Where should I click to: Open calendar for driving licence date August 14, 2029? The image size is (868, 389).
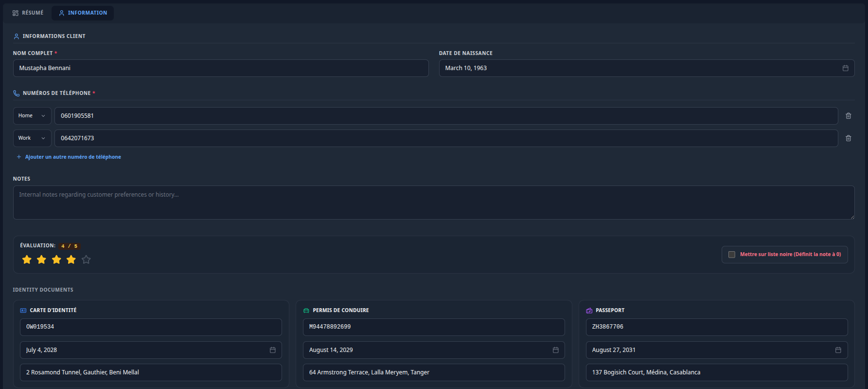click(x=555, y=350)
